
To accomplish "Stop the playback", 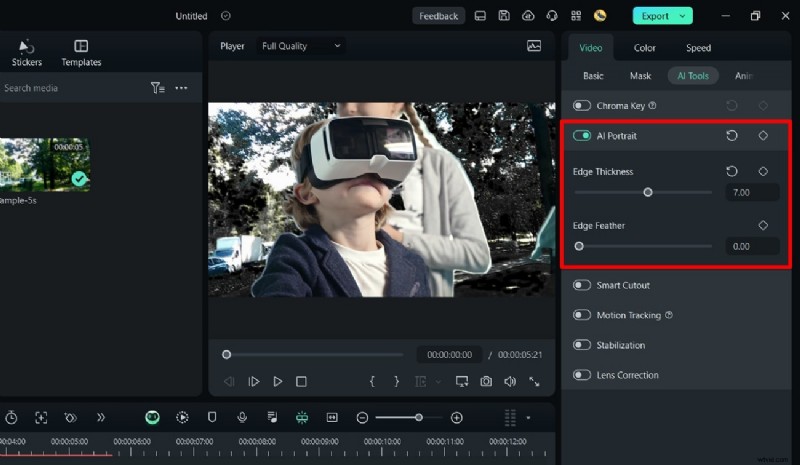I will [302, 381].
